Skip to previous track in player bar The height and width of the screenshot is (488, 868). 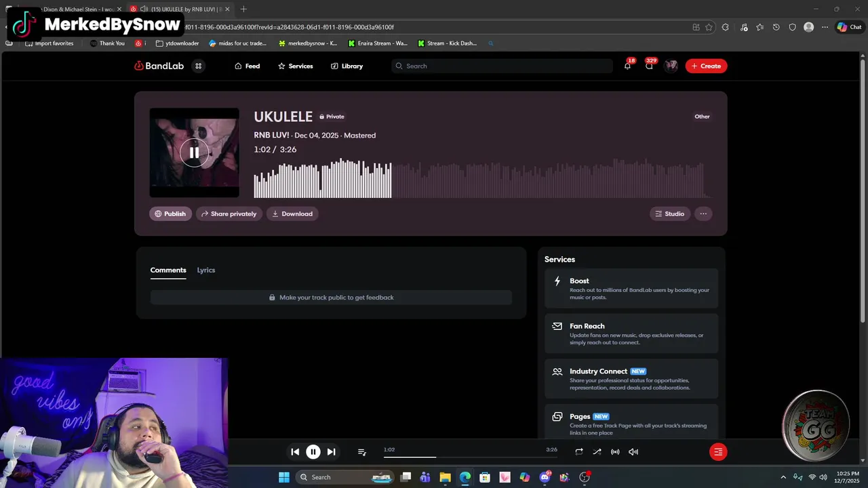295,451
